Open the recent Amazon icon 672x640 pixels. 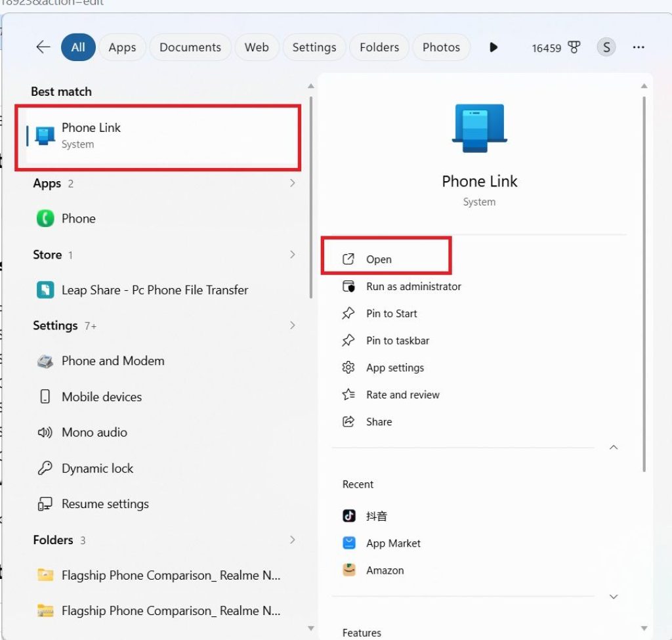pyautogui.click(x=349, y=570)
